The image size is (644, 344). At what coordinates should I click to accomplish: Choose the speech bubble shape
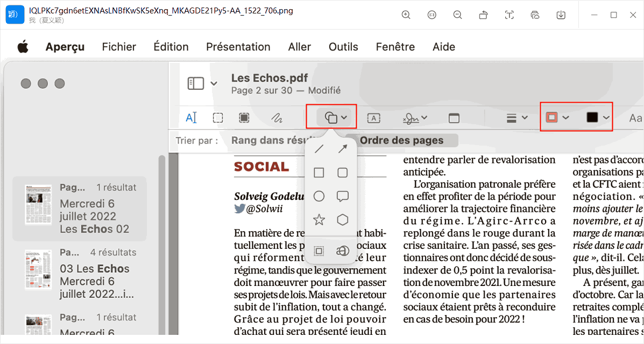343,197
